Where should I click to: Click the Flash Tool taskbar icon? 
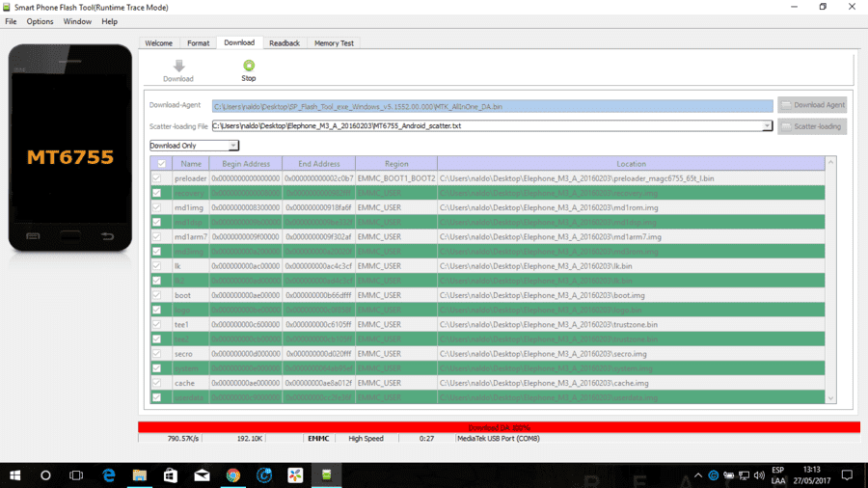coord(327,475)
